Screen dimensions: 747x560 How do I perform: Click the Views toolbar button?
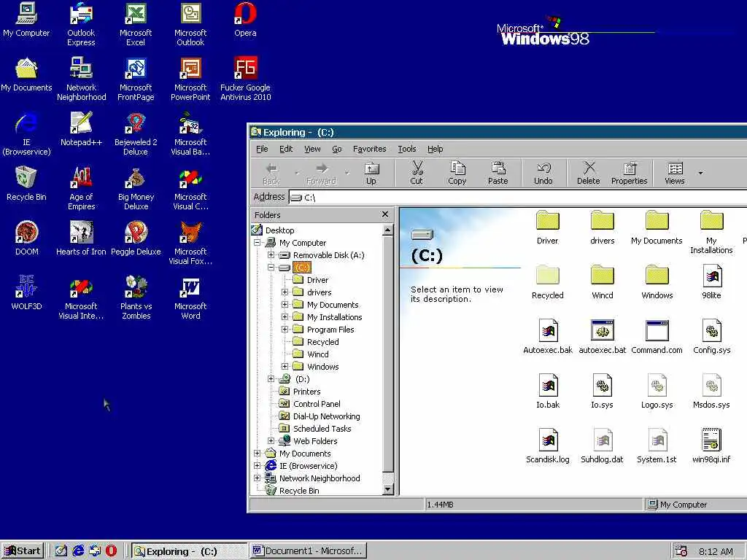(x=675, y=173)
